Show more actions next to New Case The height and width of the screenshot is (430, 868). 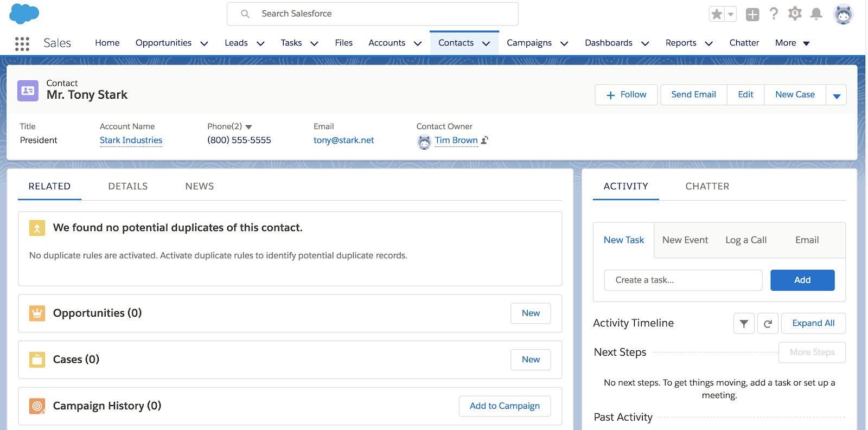pos(836,95)
